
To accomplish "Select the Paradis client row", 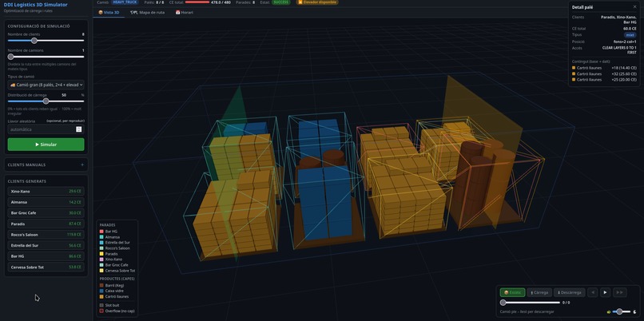I will (x=46, y=224).
